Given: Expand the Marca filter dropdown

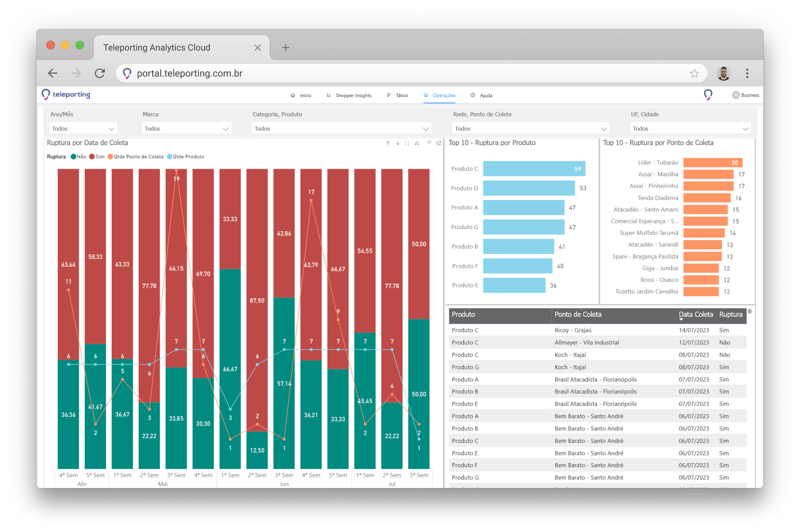Looking at the screenshot, I should point(186,129).
